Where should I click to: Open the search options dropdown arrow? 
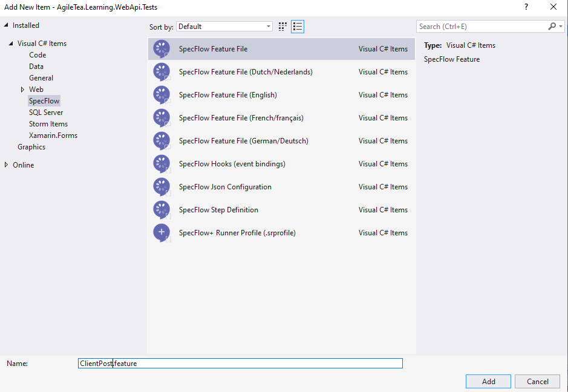(x=561, y=27)
